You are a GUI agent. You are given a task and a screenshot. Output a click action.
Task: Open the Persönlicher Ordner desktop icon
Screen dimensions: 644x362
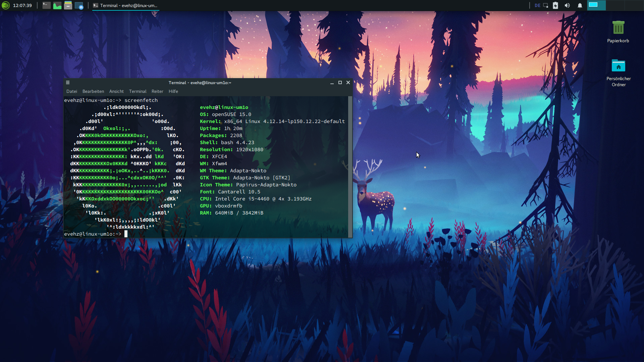point(619,73)
